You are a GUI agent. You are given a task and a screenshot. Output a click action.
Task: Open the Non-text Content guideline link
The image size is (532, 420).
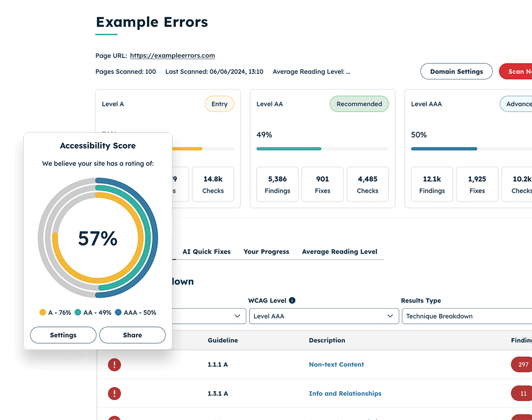coord(336,364)
